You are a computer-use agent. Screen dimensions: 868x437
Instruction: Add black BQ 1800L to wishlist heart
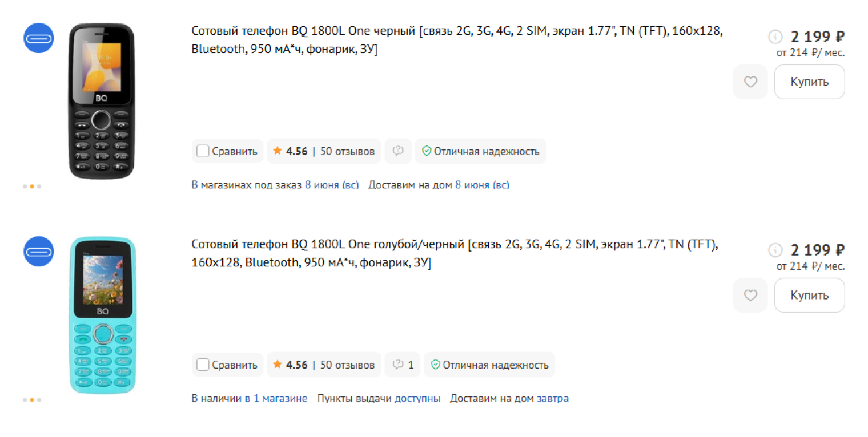pyautogui.click(x=750, y=82)
